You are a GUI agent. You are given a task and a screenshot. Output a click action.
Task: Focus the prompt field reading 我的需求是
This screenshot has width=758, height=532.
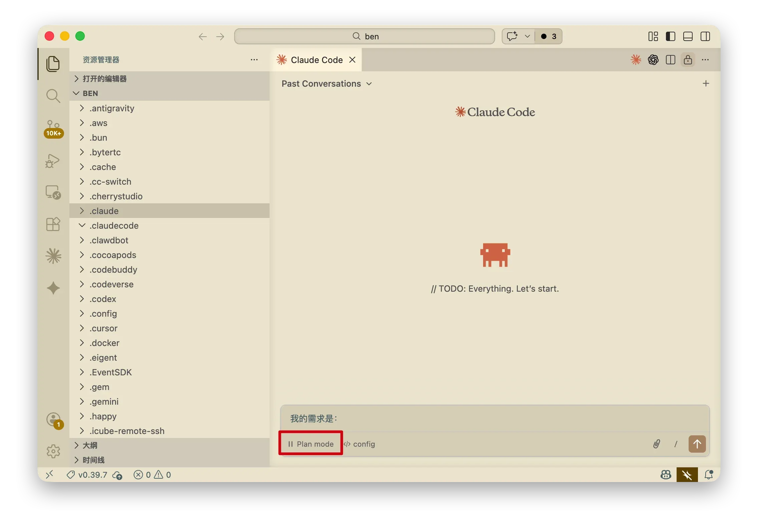pyautogui.click(x=495, y=418)
